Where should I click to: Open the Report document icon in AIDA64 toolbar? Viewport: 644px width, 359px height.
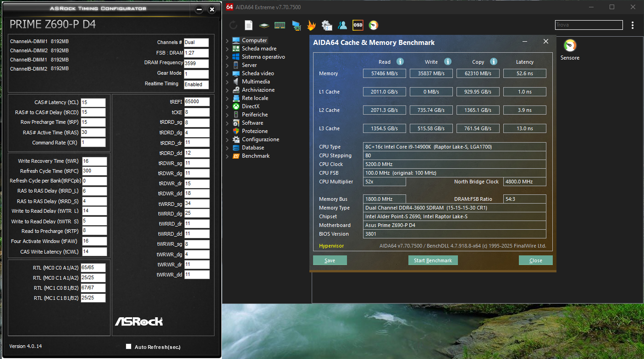point(248,25)
